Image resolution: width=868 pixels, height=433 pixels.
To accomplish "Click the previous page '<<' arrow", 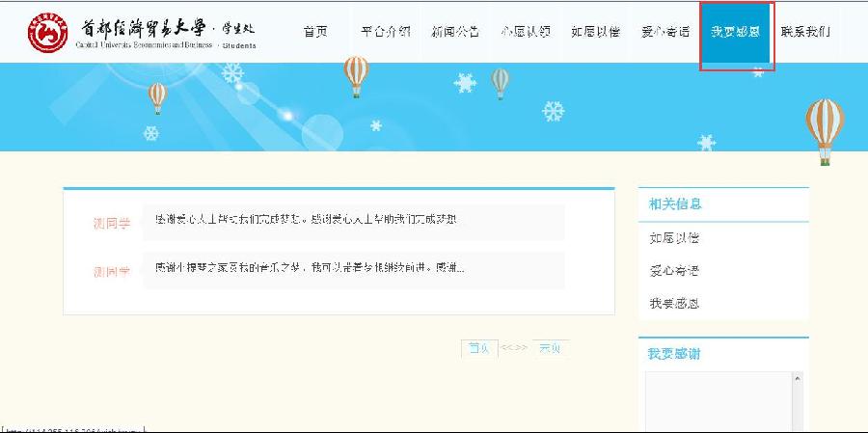I will click(507, 348).
